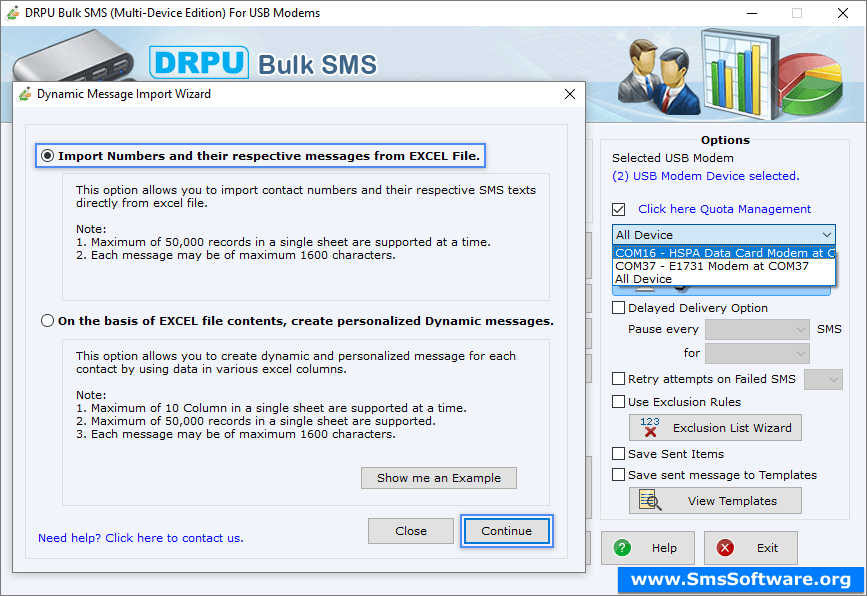Screen dimensions: 867x596
Task: Click the (2) USB Modem Device selected text
Action: point(706,176)
